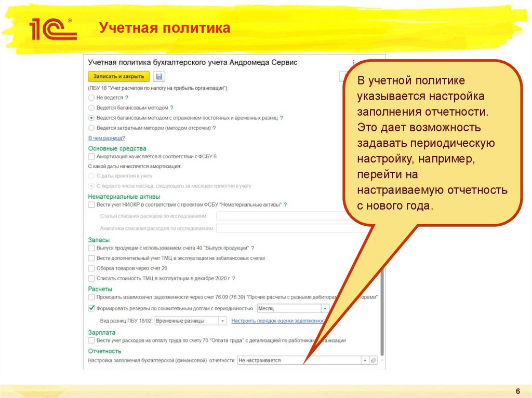Open the "Временные разницы" dropdown
This screenshot has width=532, height=398.
(x=223, y=321)
